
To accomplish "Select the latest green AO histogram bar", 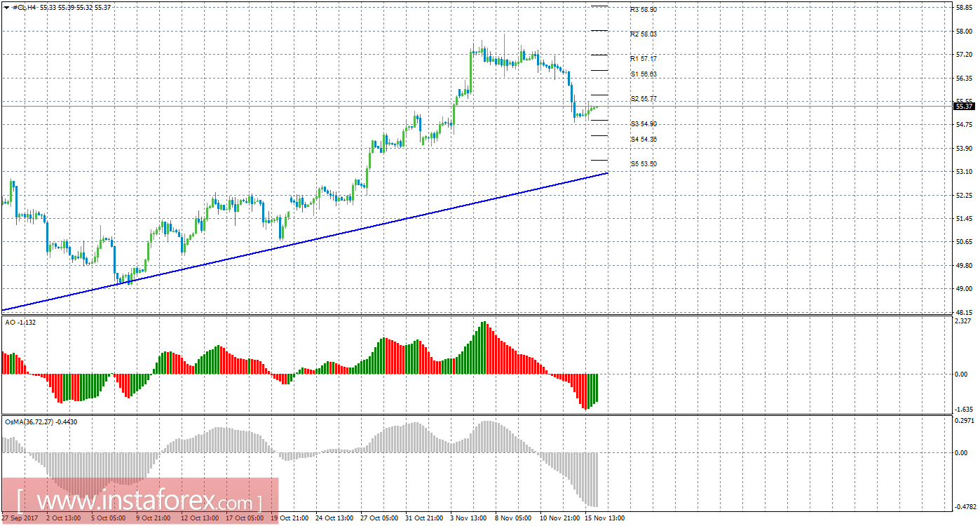I will (x=597, y=389).
